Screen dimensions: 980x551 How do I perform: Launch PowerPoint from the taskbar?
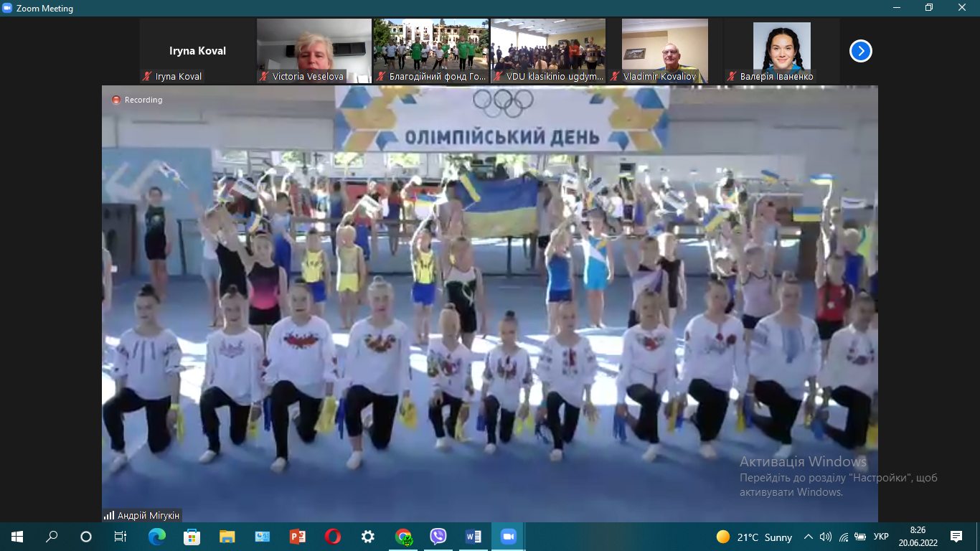(297, 537)
